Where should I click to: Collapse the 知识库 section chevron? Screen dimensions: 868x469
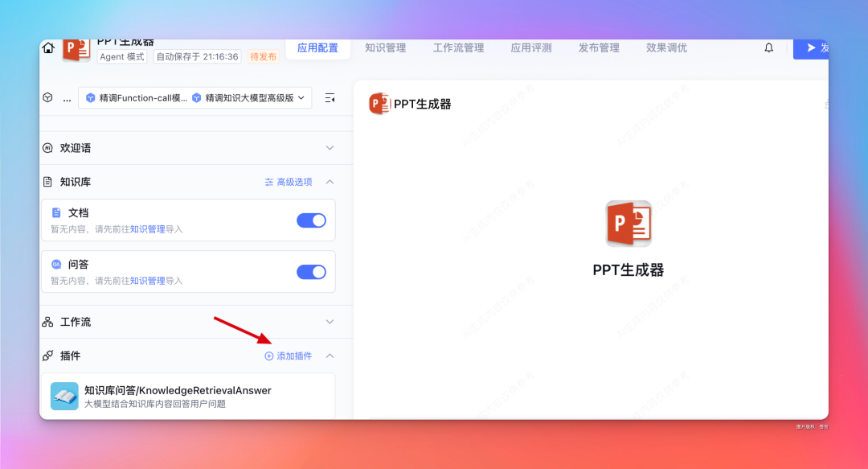click(330, 182)
